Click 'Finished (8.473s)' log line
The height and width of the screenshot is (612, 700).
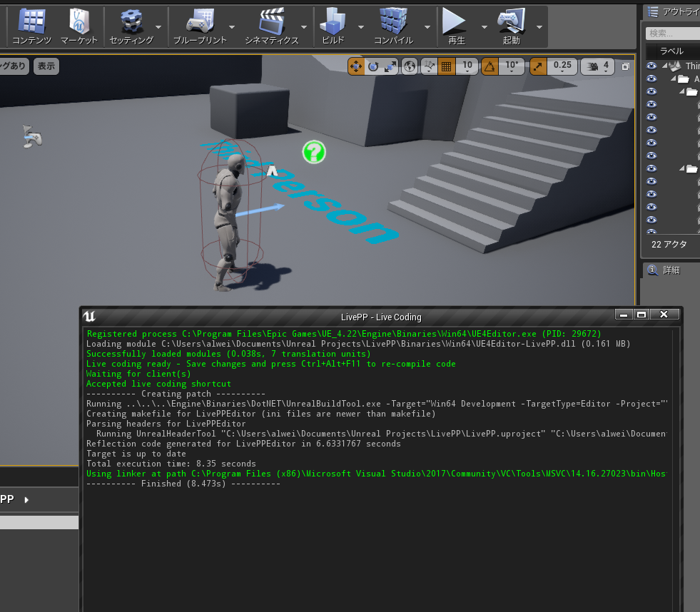(x=183, y=484)
